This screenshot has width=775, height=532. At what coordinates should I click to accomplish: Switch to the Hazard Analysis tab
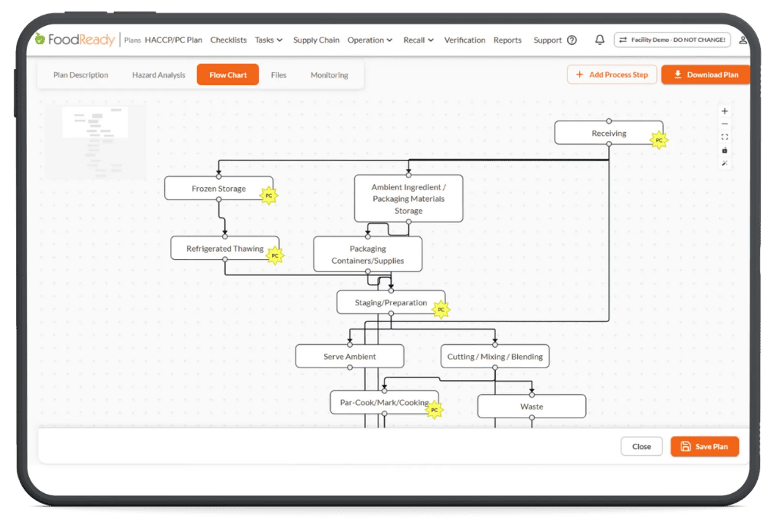159,75
